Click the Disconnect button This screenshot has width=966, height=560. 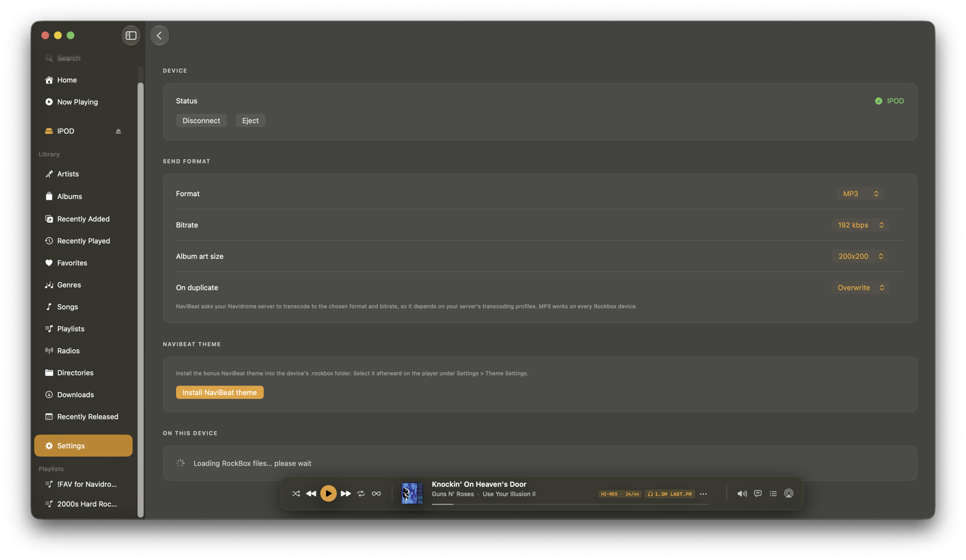[201, 121]
